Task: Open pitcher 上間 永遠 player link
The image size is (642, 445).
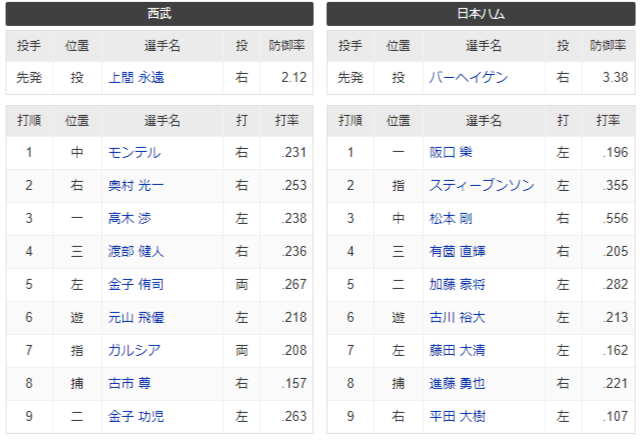Action: click(x=136, y=77)
